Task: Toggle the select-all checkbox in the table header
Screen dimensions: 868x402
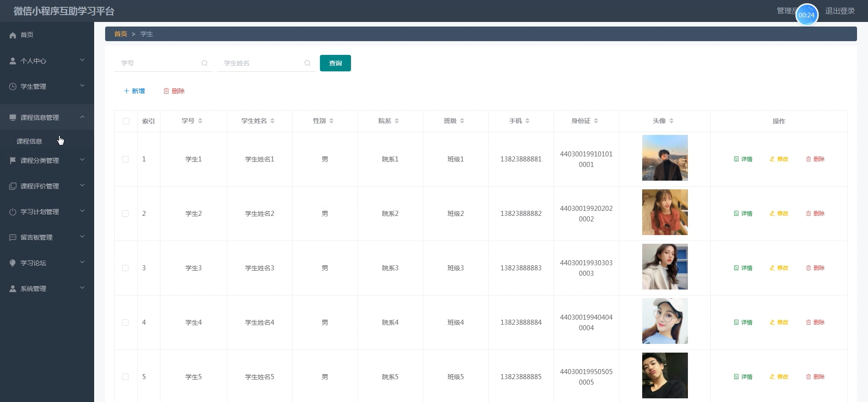Action: (x=126, y=121)
